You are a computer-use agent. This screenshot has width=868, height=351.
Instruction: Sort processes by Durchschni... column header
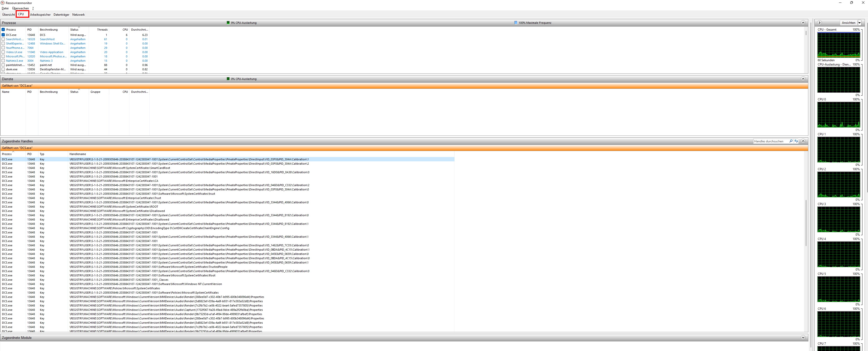(140, 30)
